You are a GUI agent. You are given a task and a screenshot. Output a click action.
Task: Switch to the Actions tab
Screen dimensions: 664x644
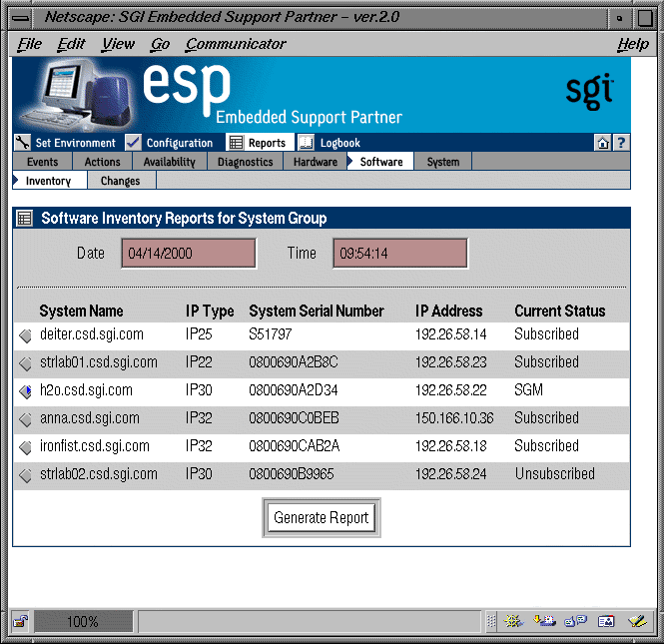(102, 162)
